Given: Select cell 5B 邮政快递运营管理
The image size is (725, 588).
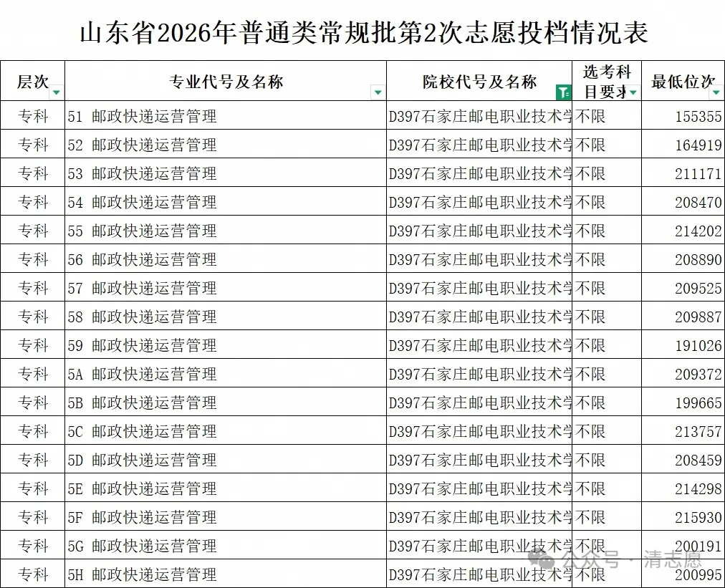Looking at the screenshot, I should 226,403.
